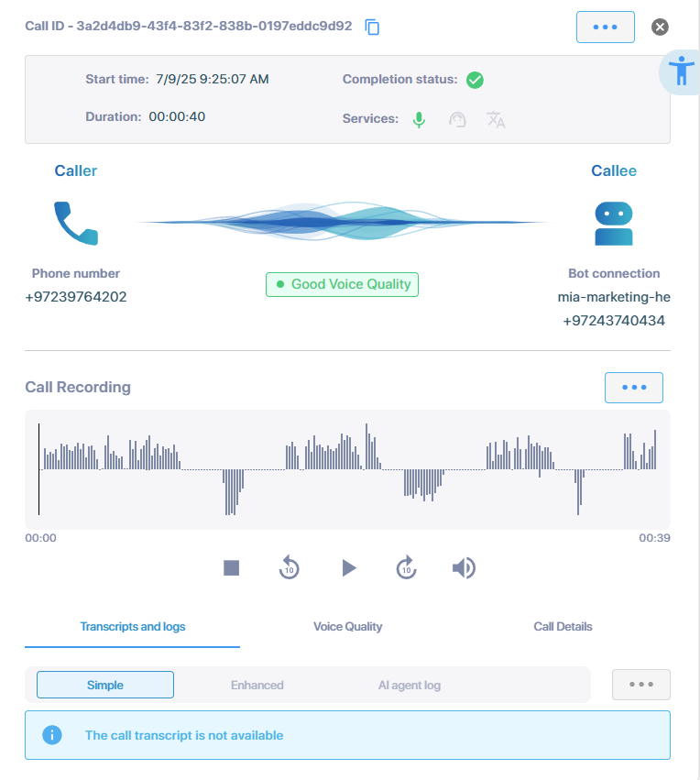The height and width of the screenshot is (780, 700).
Task: Copy the Call ID to clipboard
Action: 372,27
